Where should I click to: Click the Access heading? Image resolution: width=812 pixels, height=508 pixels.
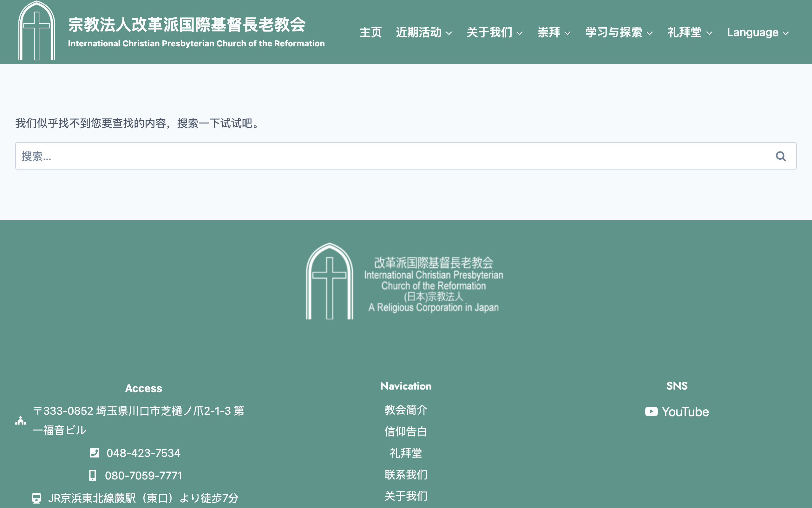143,388
